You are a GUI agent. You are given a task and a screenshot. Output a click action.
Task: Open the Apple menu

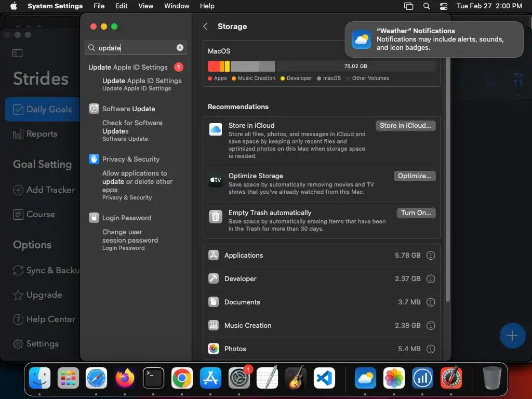click(14, 6)
